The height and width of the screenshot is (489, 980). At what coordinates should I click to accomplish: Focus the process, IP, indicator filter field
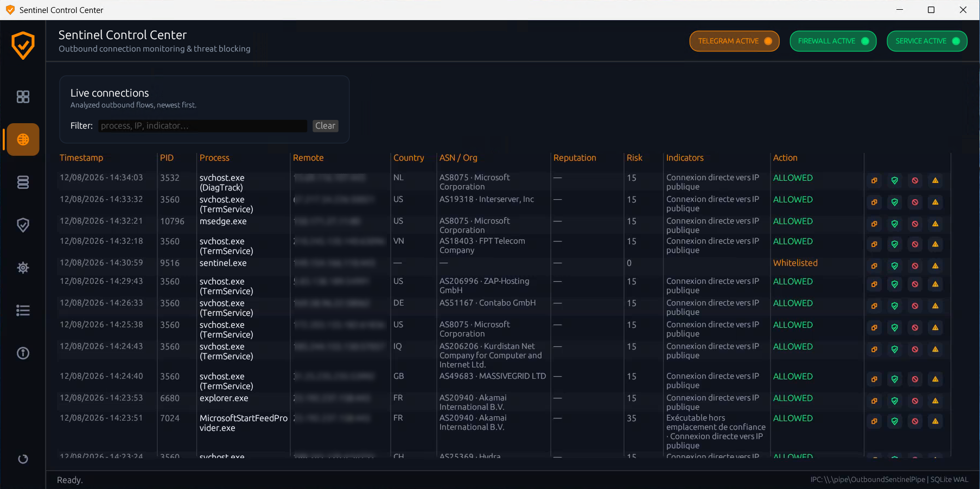[x=202, y=126]
